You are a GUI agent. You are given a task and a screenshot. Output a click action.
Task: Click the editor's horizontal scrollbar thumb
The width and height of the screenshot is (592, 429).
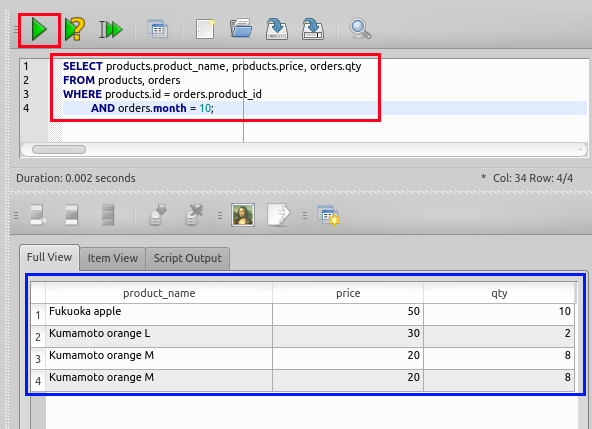point(59,150)
